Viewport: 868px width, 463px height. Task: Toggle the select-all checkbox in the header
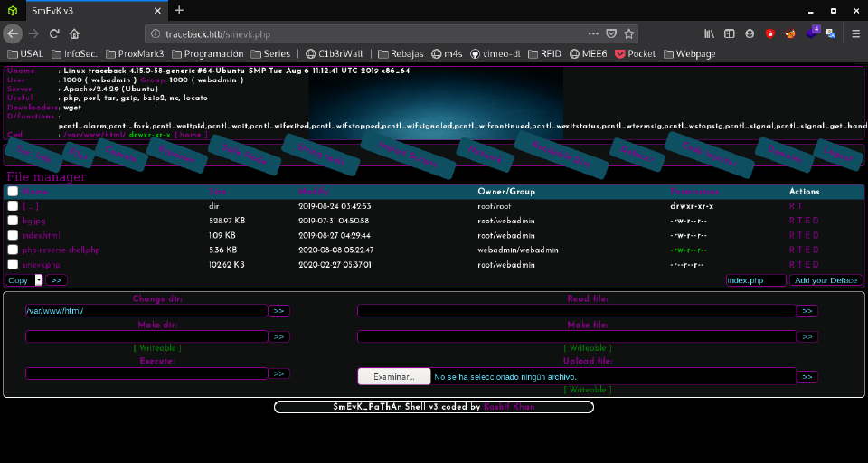click(x=13, y=192)
